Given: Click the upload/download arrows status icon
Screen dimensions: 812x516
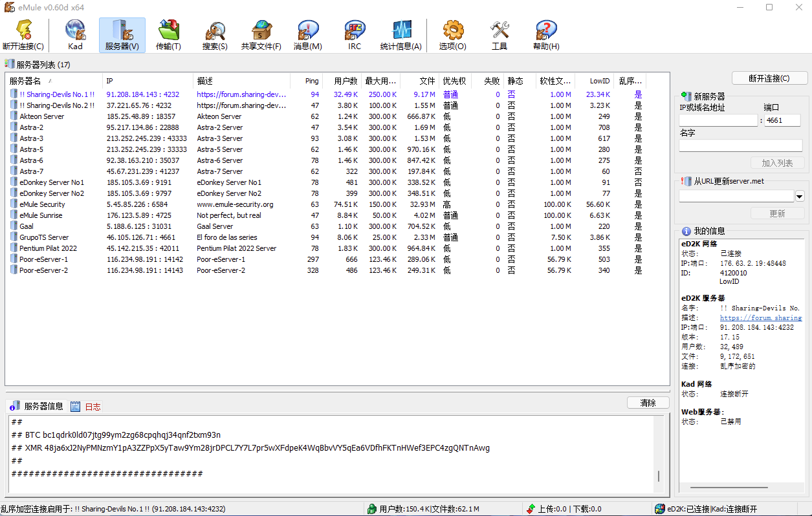Looking at the screenshot, I should [x=531, y=509].
